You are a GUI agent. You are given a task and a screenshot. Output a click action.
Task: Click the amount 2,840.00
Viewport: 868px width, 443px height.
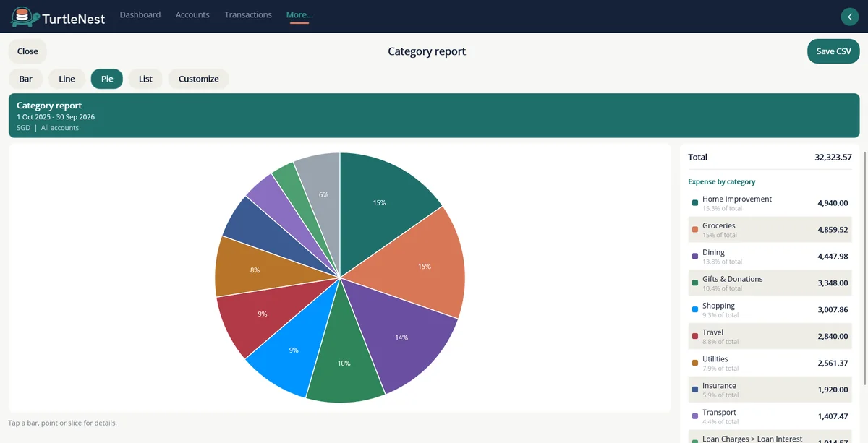pos(833,337)
